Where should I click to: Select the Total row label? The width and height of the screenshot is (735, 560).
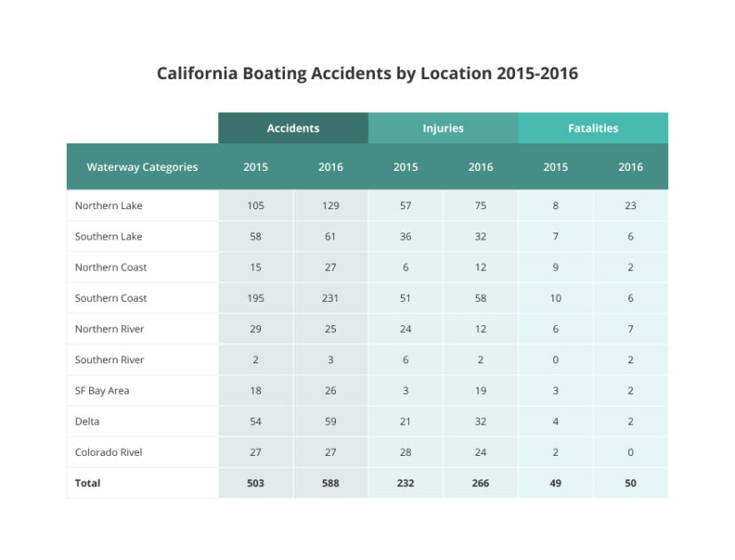pos(87,483)
